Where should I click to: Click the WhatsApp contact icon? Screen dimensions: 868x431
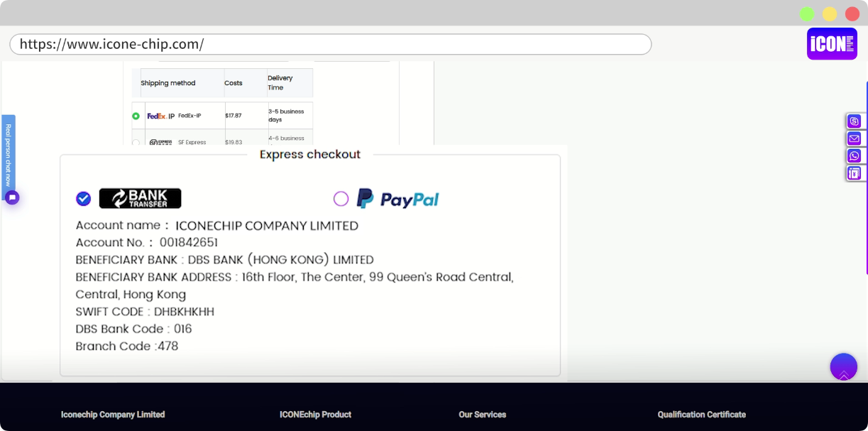855,156
